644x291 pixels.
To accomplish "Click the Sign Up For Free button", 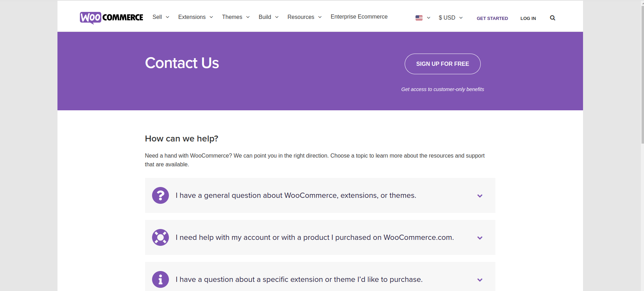I will point(443,64).
